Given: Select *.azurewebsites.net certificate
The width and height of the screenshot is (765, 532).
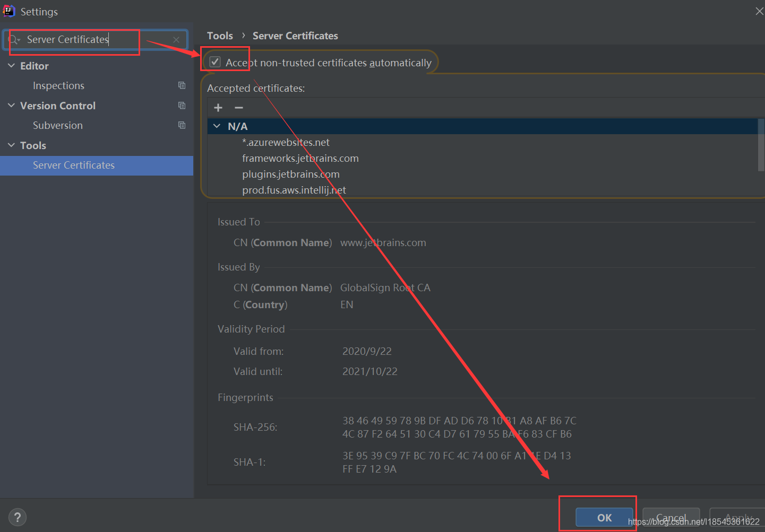Looking at the screenshot, I should point(286,142).
